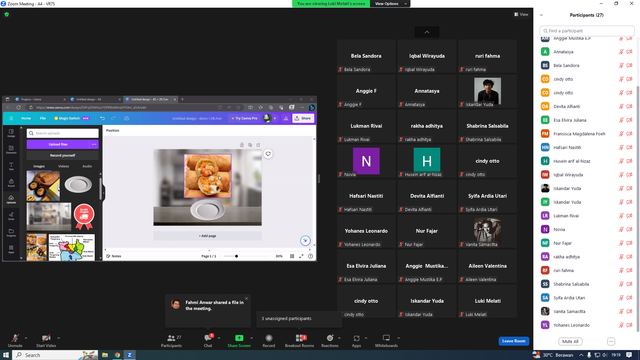The width and height of the screenshot is (640, 360).
Task: Click the video-off icon for Nur Fajar
Action: pos(629,243)
